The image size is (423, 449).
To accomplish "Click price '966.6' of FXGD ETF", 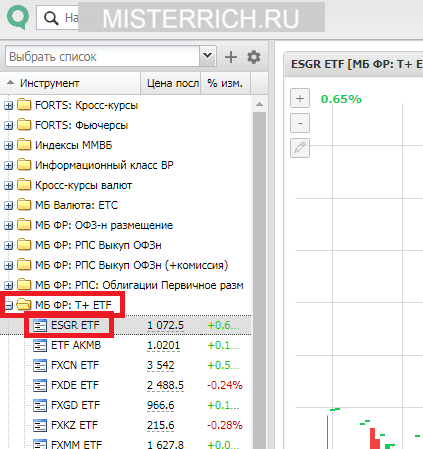I will tap(161, 405).
